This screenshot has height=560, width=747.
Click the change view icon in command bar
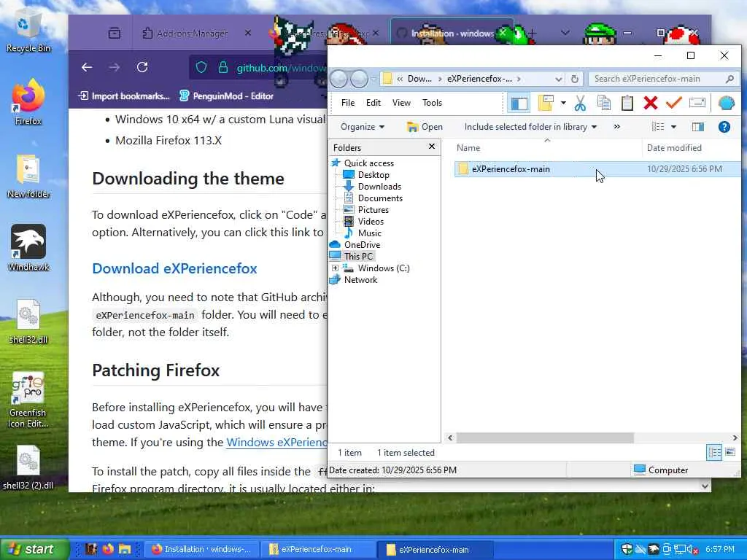coord(658,127)
